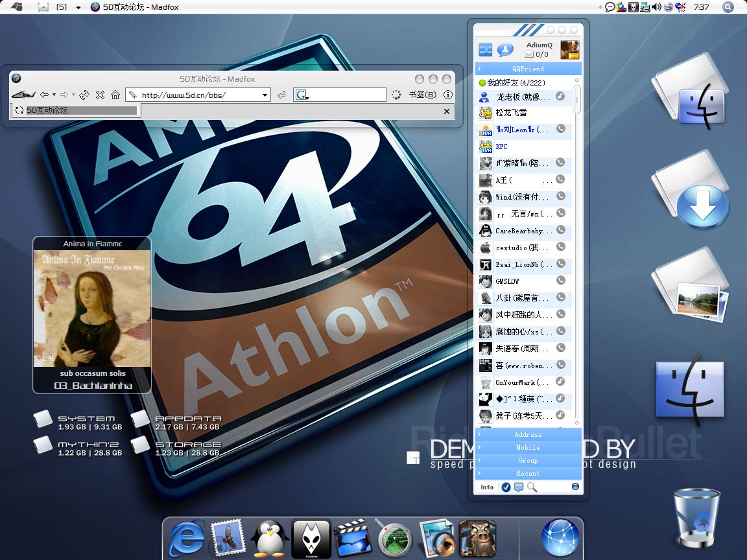This screenshot has width=747, height=560.
Task: Open the STORAGE drive widget
Action: click(176, 446)
